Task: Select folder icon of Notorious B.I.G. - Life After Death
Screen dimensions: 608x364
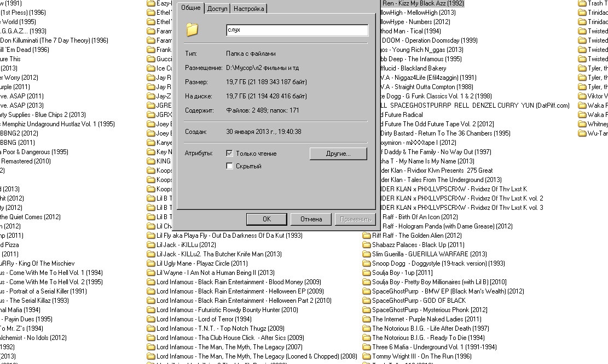Action: [367, 328]
